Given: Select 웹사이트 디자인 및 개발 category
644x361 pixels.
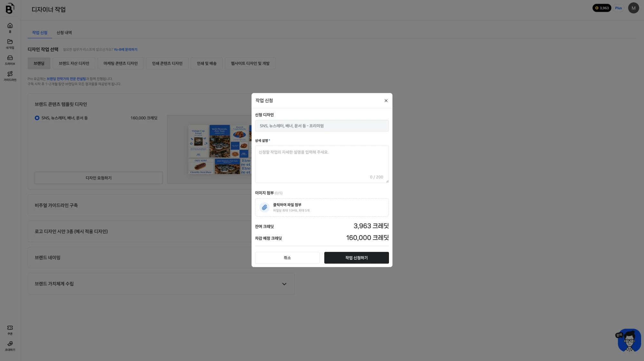Looking at the screenshot, I should 250,63.
